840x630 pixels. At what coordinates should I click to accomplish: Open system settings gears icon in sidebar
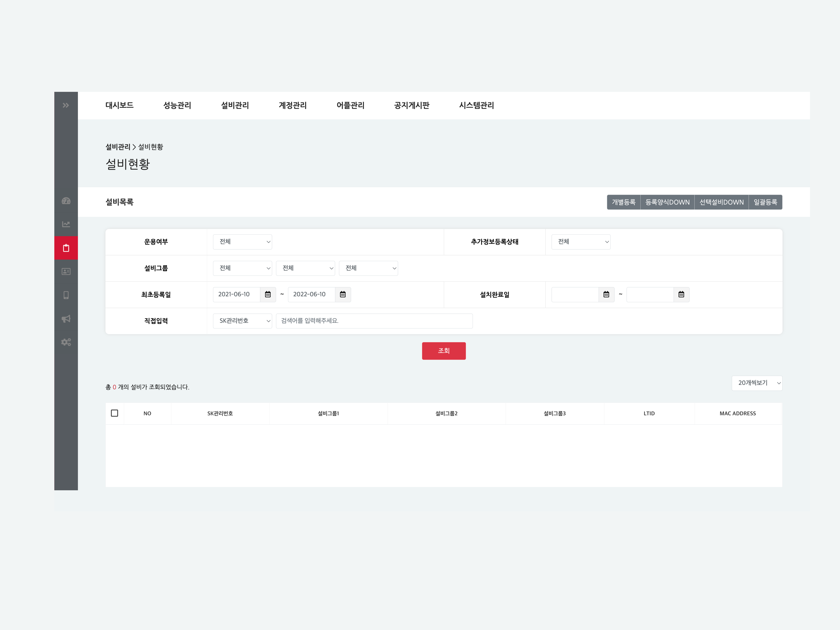[x=66, y=342]
